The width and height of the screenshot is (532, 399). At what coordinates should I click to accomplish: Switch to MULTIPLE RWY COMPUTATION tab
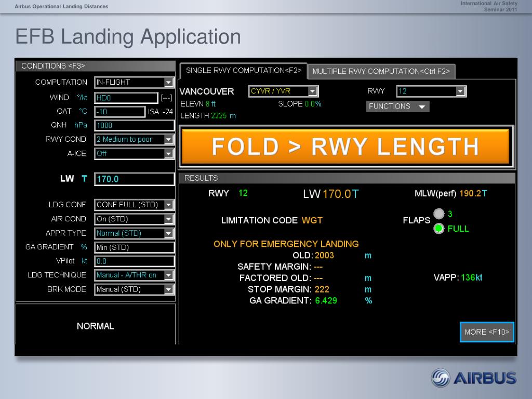coord(381,71)
